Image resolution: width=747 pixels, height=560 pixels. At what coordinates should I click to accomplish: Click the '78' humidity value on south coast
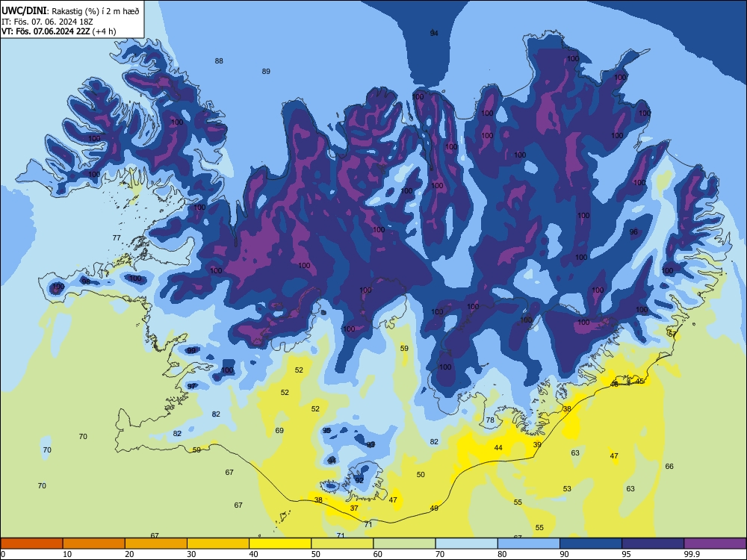coord(490,420)
